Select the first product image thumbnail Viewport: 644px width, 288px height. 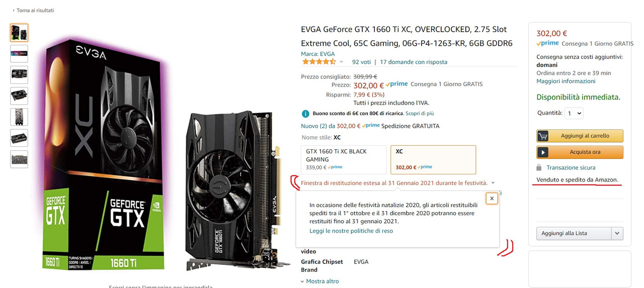tap(19, 33)
